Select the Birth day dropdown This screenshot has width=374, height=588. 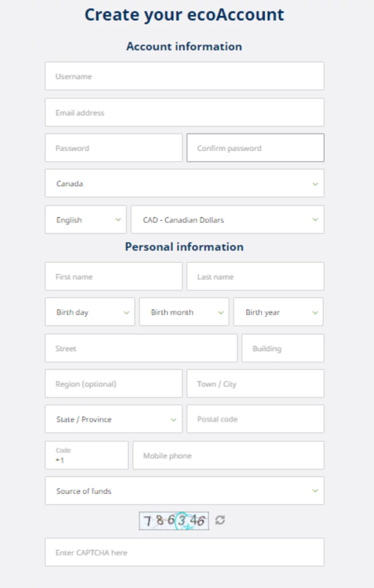[90, 312]
